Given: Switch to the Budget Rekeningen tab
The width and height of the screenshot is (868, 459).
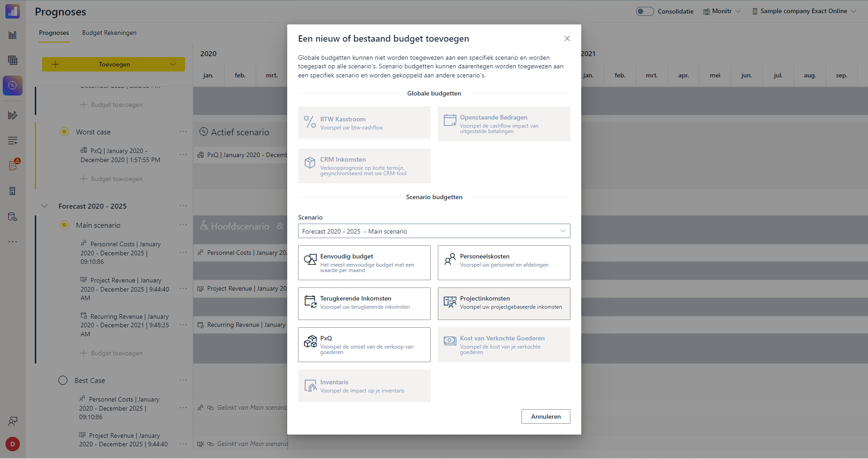Looking at the screenshot, I should [109, 33].
